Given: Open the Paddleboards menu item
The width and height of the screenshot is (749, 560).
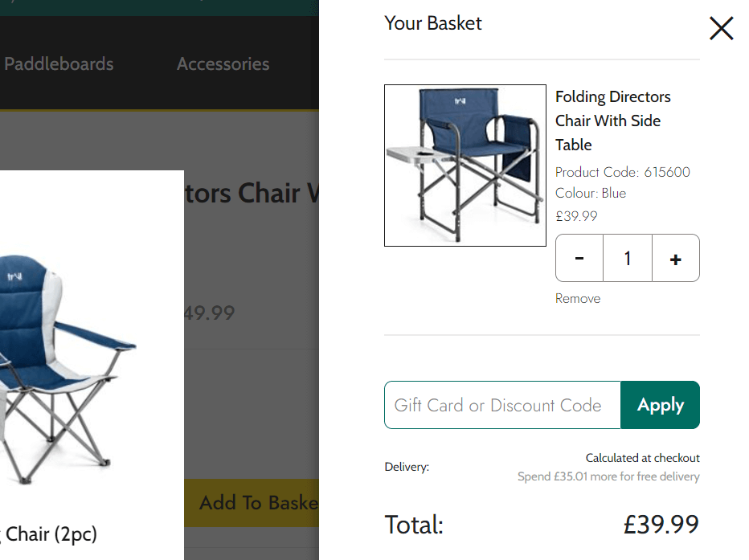Looking at the screenshot, I should click(x=59, y=64).
